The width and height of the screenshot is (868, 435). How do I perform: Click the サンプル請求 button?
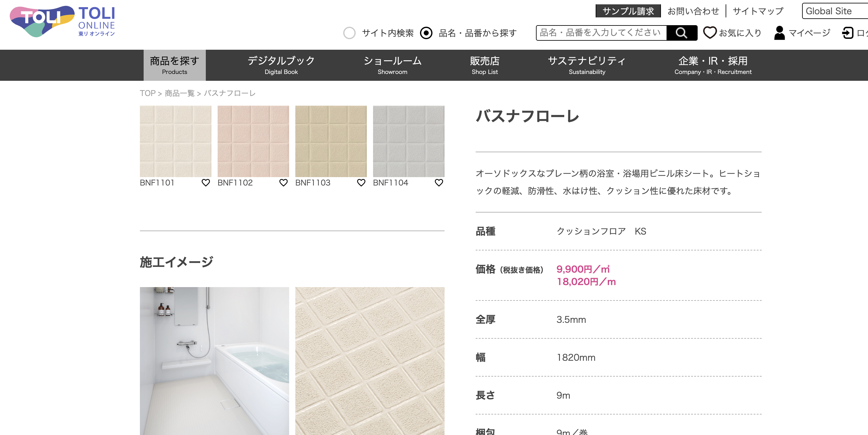click(628, 11)
